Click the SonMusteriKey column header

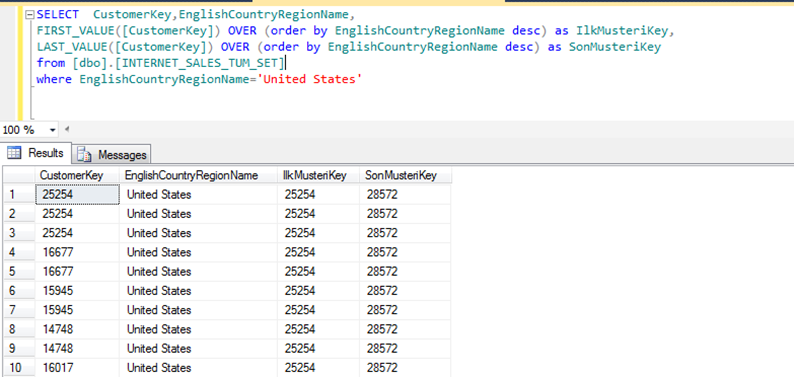(x=405, y=176)
